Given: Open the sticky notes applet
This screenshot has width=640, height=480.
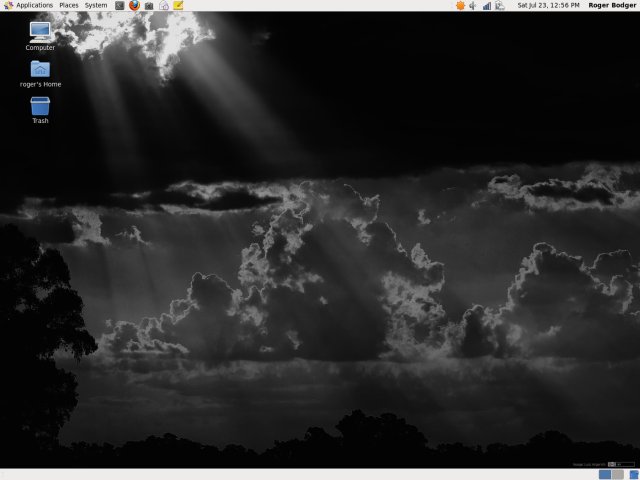Looking at the screenshot, I should click(178, 5).
